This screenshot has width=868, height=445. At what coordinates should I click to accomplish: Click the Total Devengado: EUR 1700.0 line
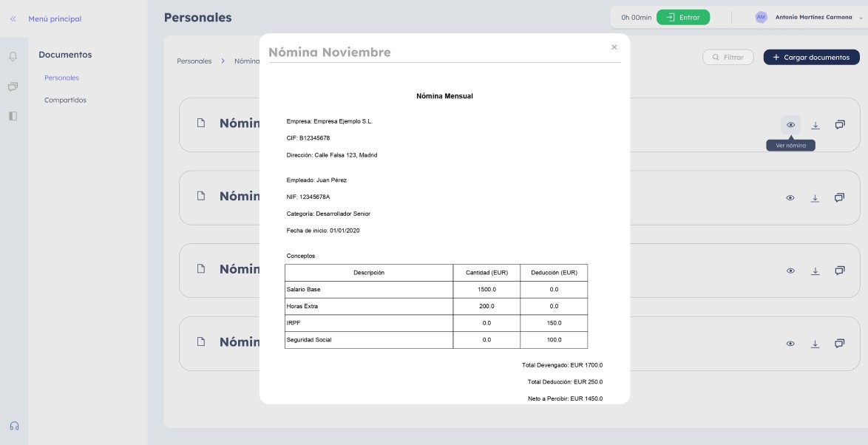563,365
